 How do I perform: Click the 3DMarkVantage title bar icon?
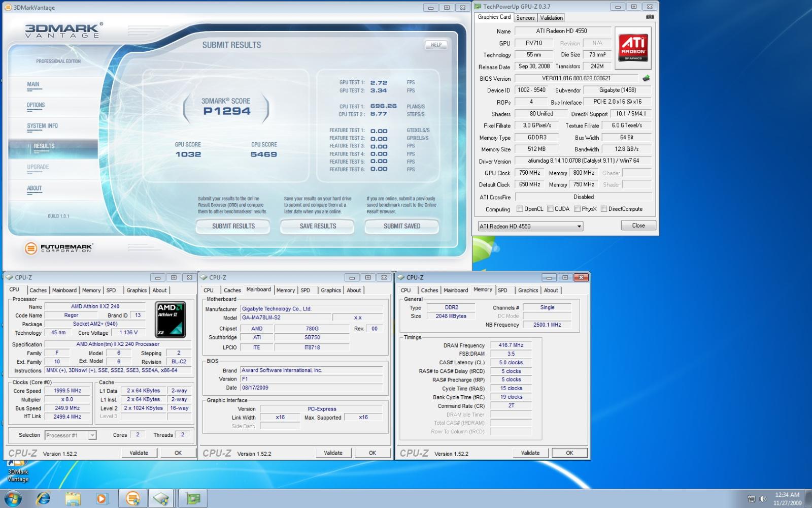click(8, 8)
